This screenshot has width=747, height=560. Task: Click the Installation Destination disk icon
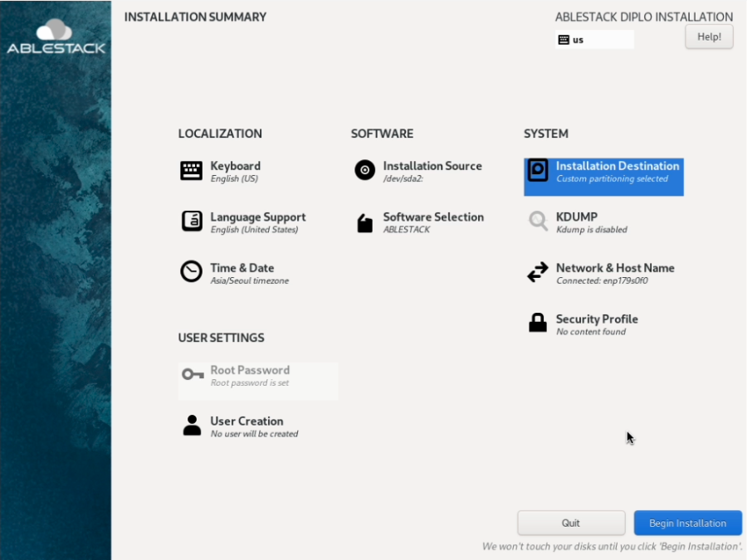pos(538,171)
